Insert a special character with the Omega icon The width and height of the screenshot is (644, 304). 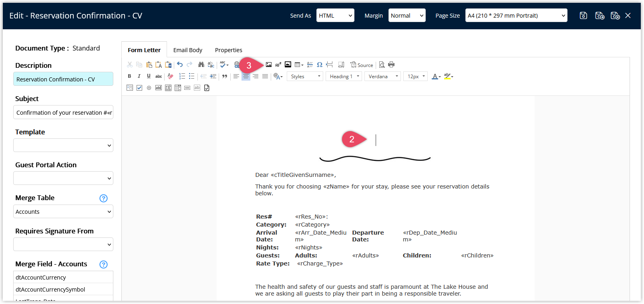point(320,65)
